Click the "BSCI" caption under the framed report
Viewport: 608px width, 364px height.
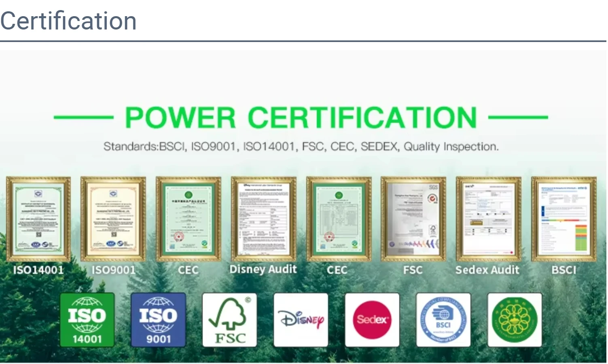coord(564,270)
